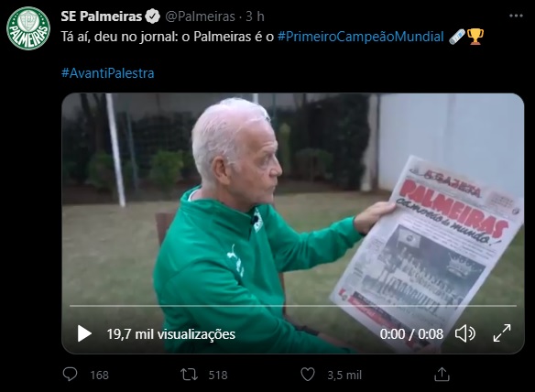Click the 518 retweets count
Image resolution: width=535 pixels, height=392 pixels.
pyautogui.click(x=218, y=375)
